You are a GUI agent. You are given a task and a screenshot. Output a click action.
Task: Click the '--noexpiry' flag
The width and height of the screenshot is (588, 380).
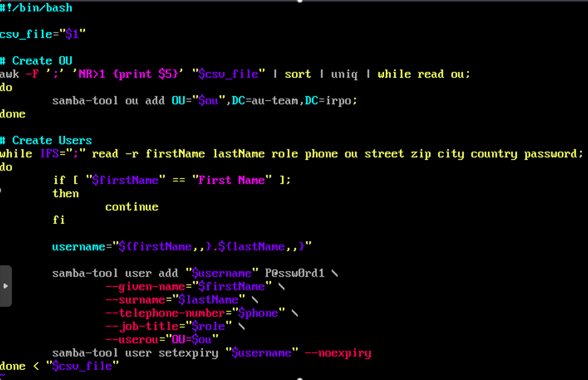tap(338, 353)
